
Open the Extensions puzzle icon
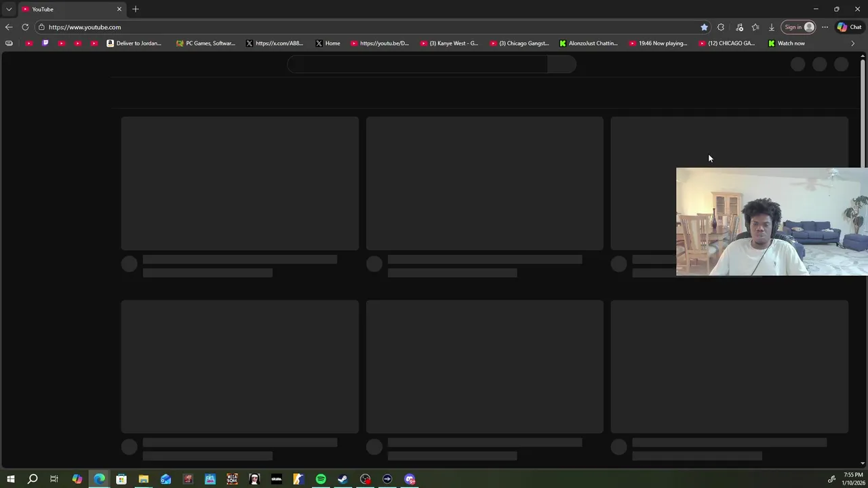pos(721,27)
